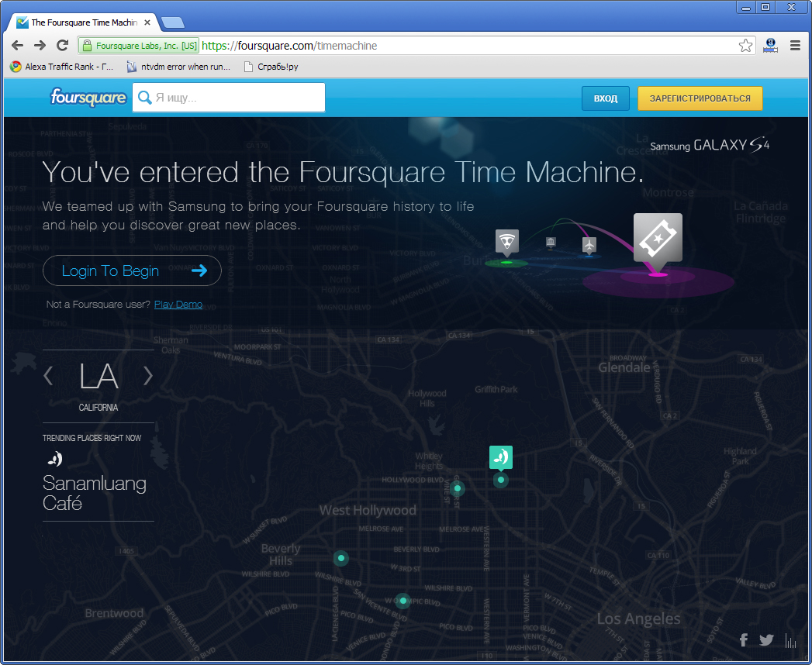
Task: Go to previous city with left chevron
Action: [48, 376]
